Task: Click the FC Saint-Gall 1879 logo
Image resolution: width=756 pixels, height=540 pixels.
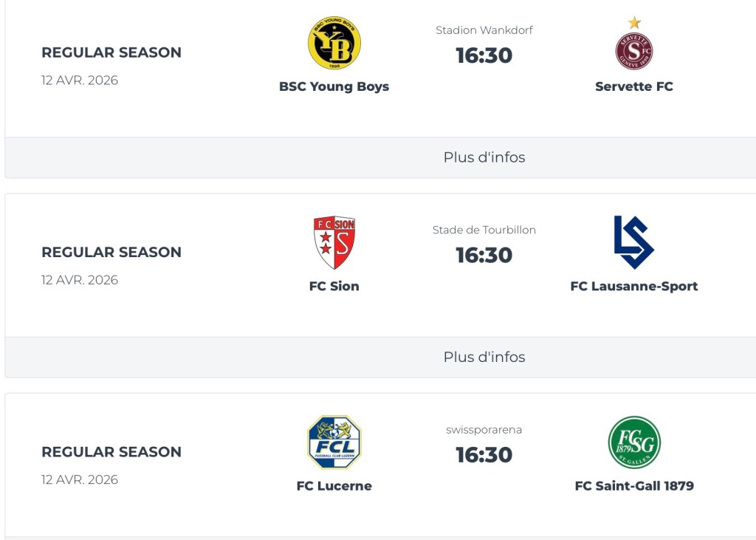Action: [x=634, y=442]
